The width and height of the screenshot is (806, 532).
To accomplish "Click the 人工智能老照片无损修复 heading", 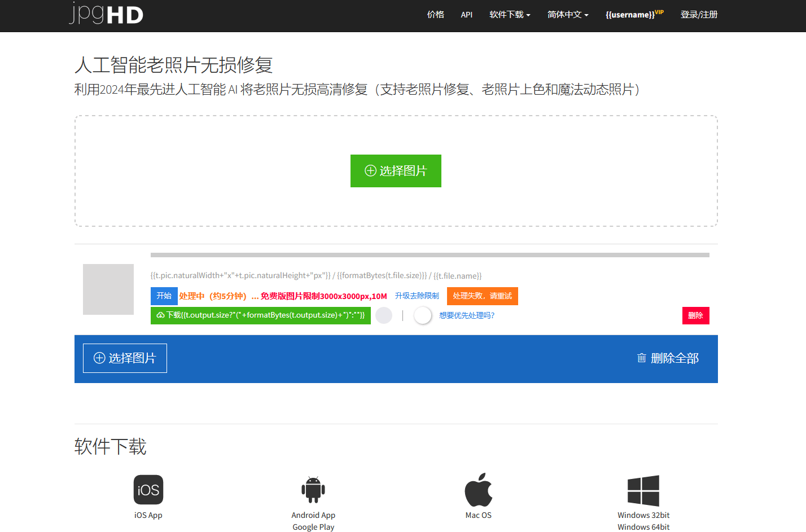I will coord(174,65).
